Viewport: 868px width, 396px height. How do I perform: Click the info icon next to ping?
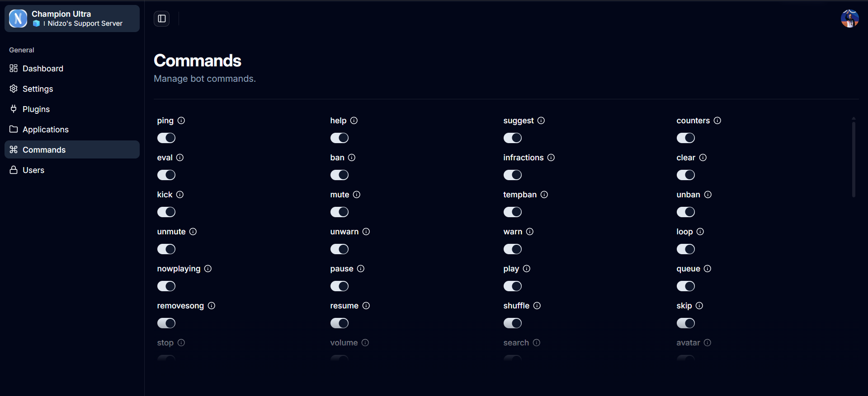click(181, 121)
